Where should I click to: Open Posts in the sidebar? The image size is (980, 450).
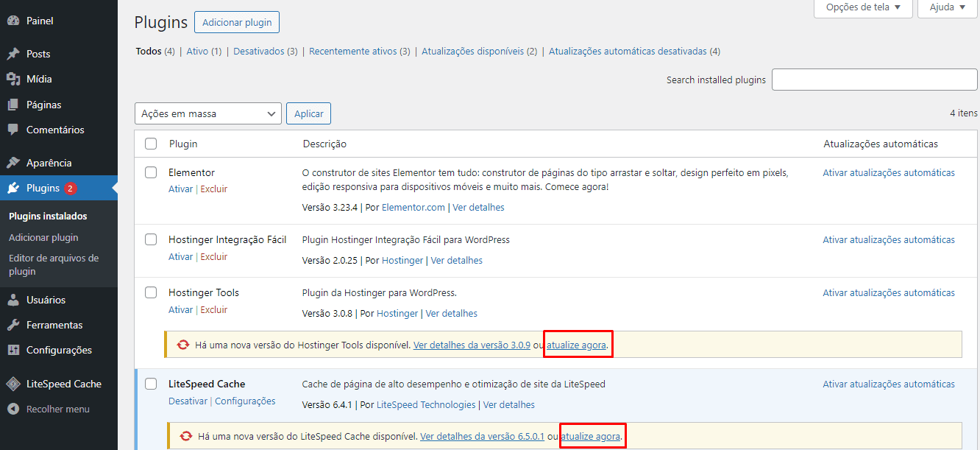tap(38, 54)
